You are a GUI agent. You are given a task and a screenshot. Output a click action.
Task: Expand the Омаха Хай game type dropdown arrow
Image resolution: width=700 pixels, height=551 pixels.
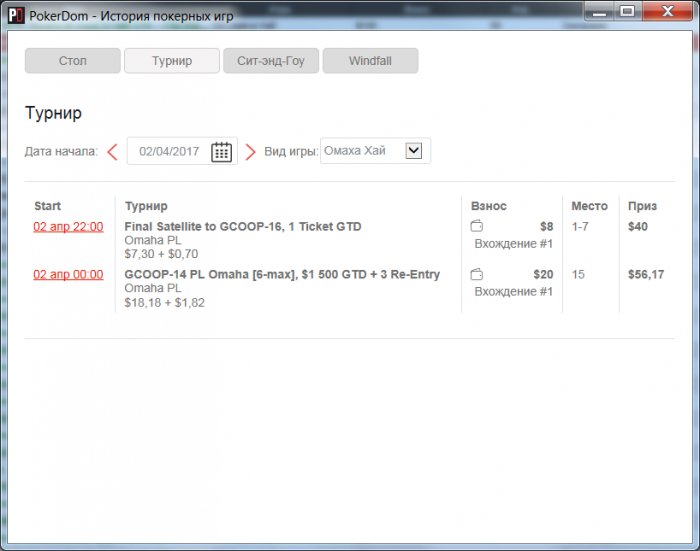tap(413, 150)
